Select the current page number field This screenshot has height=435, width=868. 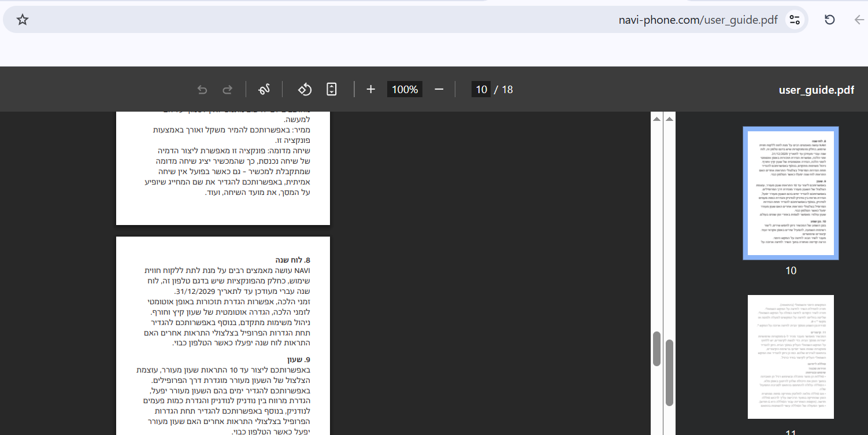click(481, 90)
